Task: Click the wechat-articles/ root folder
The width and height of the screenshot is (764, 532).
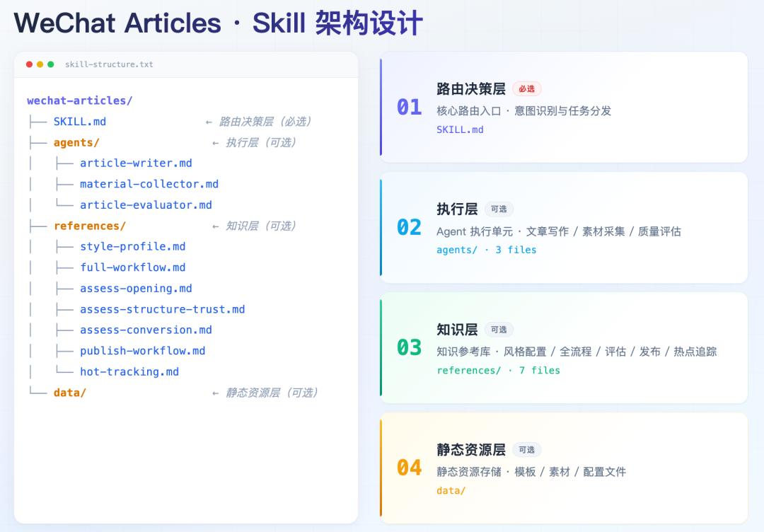Action: click(79, 101)
